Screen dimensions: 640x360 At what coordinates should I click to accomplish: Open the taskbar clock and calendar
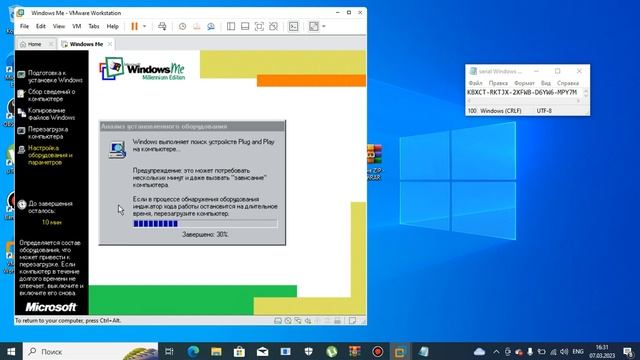[602, 351]
